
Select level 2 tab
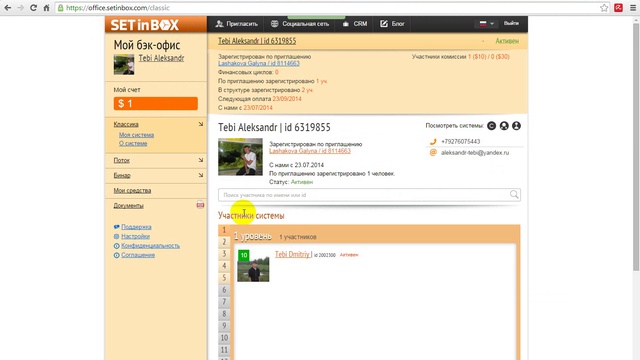tap(224, 242)
